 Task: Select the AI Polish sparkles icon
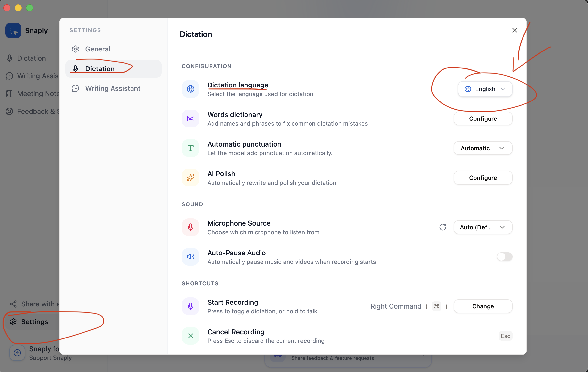coord(191,178)
